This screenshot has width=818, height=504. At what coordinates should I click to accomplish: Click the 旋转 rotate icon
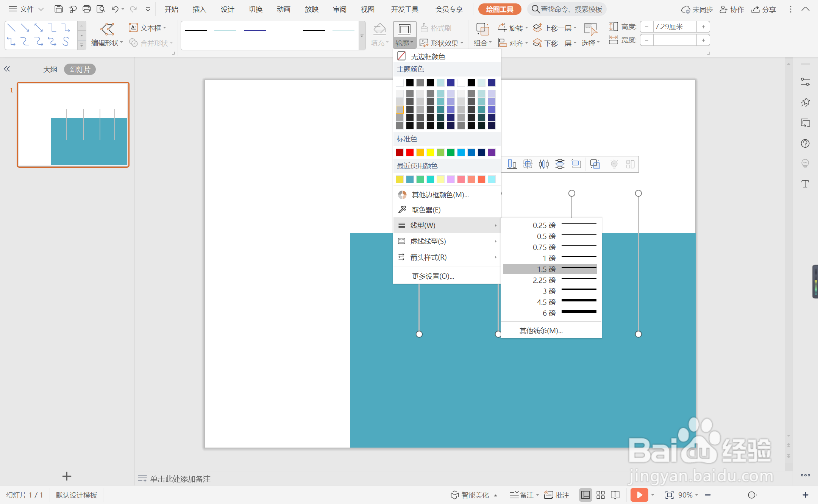(x=503, y=28)
